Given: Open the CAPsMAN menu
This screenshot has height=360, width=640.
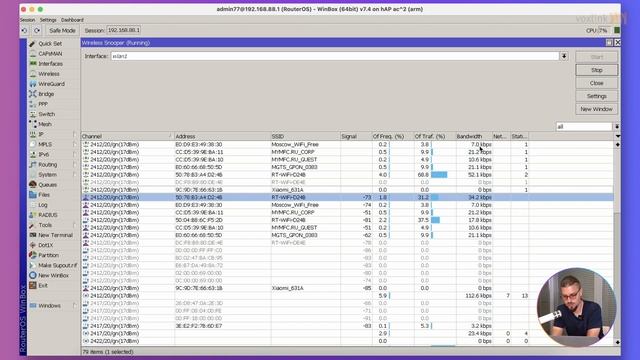Looking at the screenshot, I should pyautogui.click(x=50, y=53).
